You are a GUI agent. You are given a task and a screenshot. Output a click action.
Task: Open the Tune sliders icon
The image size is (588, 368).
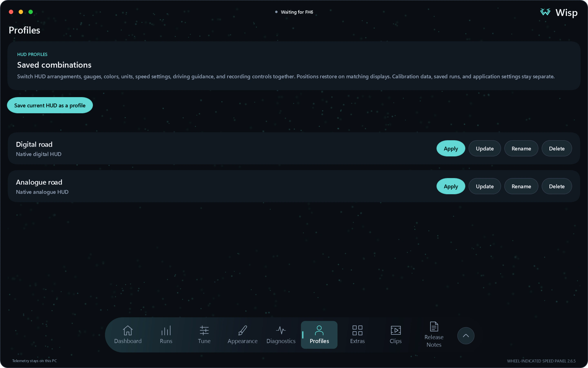tap(204, 330)
